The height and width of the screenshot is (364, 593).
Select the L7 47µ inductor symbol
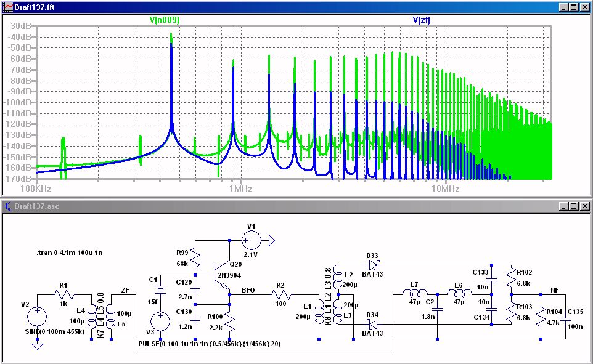coord(414,294)
